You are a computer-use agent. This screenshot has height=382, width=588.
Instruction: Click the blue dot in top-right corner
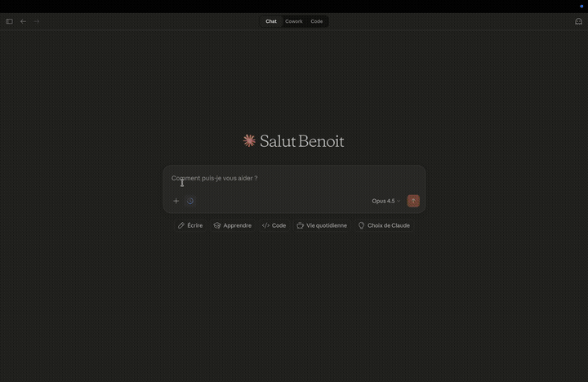581,6
